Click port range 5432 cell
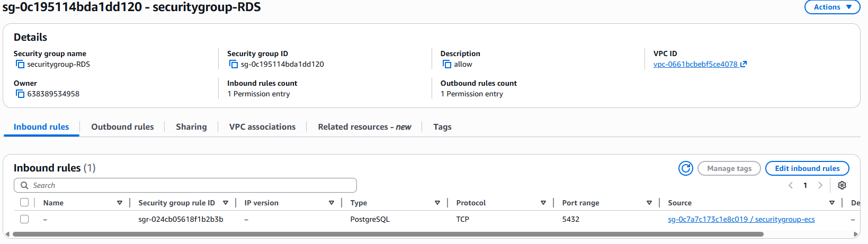The image size is (868, 244). point(570,219)
